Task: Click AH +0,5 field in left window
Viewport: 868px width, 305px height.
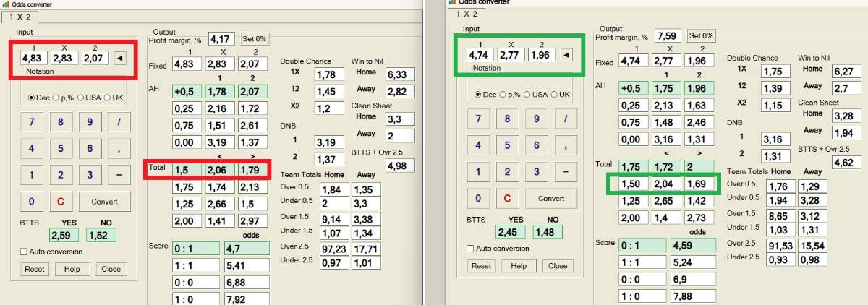Action: pyautogui.click(x=186, y=92)
